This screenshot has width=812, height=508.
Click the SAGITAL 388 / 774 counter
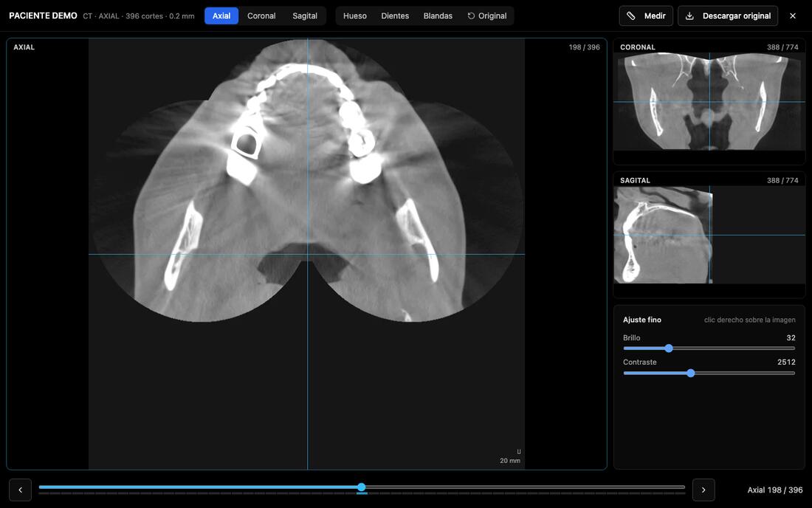coord(782,181)
